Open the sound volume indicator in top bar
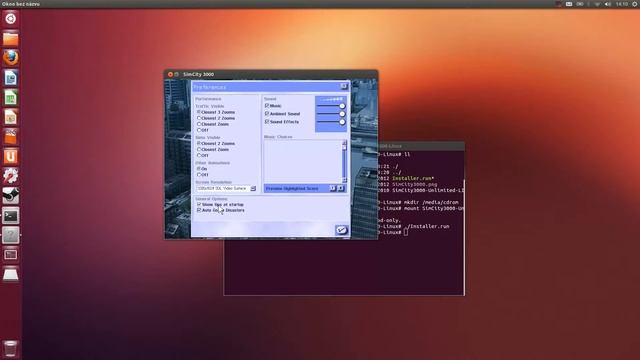This screenshot has height=360, width=640. [x=608, y=4]
